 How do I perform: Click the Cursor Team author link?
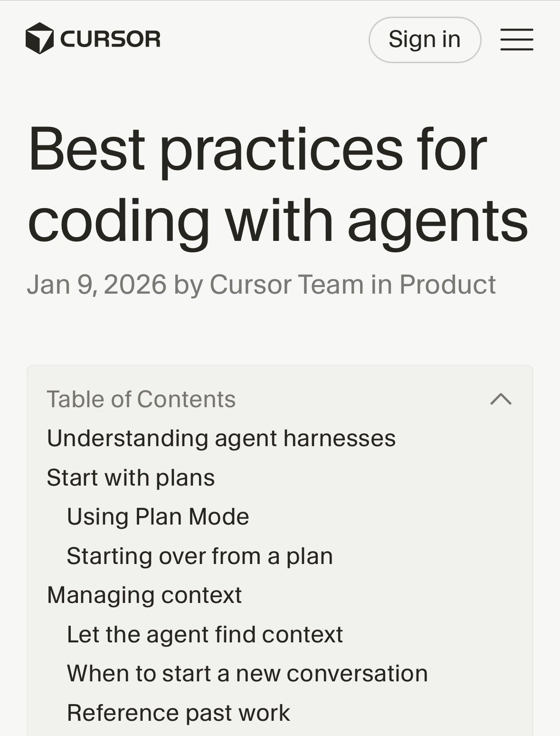(x=286, y=285)
